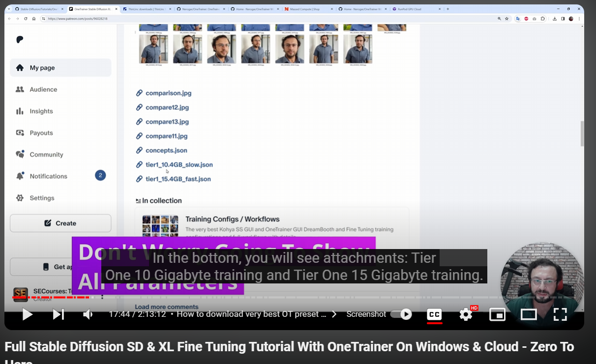Viewport: 596px width, 364px height.
Task: Toggle the autoplay switch
Action: click(401, 314)
